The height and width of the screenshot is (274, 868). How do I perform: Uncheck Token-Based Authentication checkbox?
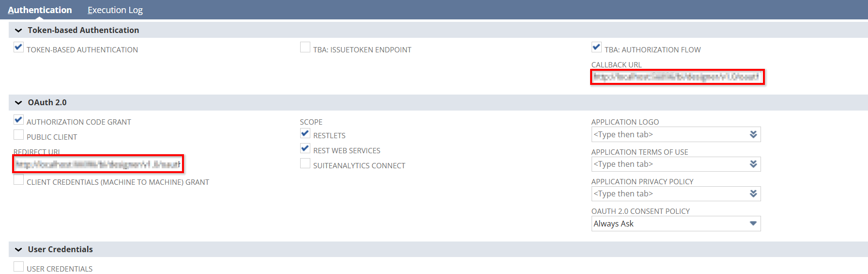tap(18, 47)
